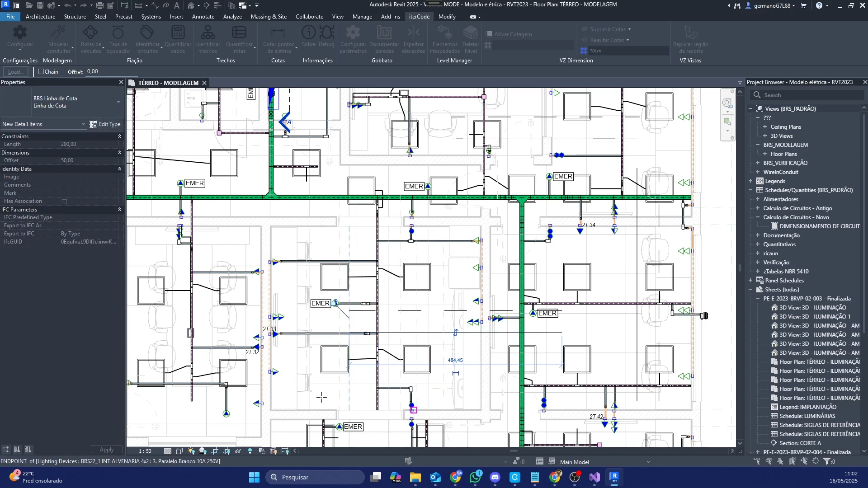The width and height of the screenshot is (868, 488).
Task: Toggle sun path in view control bar
Action: 191,451
